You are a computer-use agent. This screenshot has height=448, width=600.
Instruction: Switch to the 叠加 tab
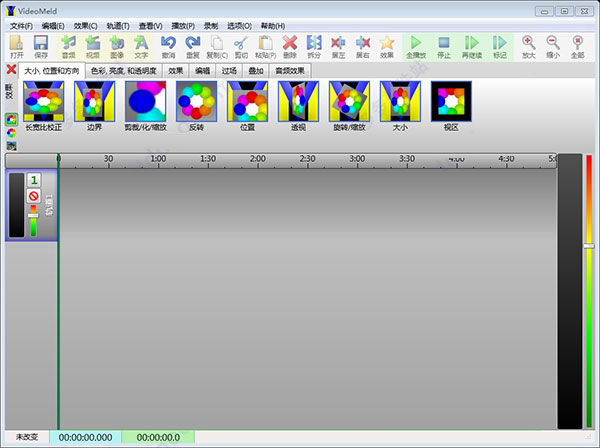pyautogui.click(x=256, y=71)
